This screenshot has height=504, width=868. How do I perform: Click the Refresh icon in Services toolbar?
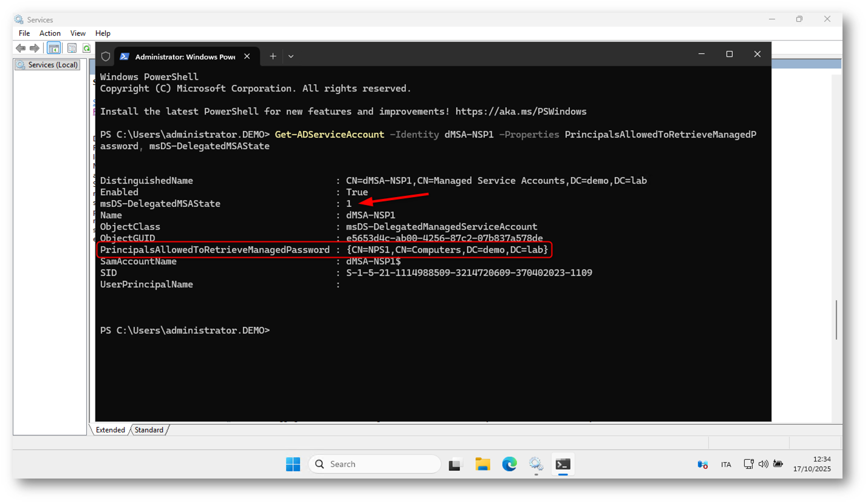tap(86, 48)
